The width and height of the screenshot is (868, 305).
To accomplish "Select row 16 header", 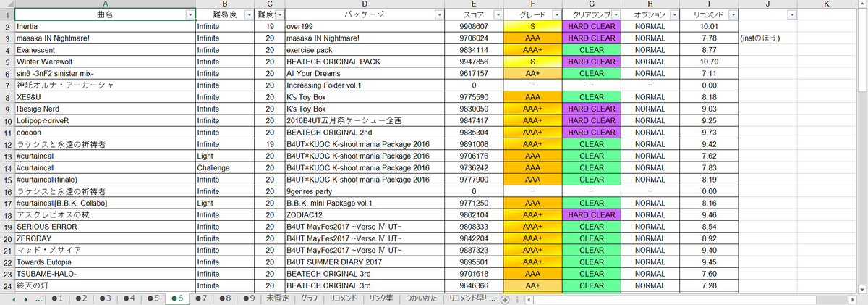I will 7,191.
